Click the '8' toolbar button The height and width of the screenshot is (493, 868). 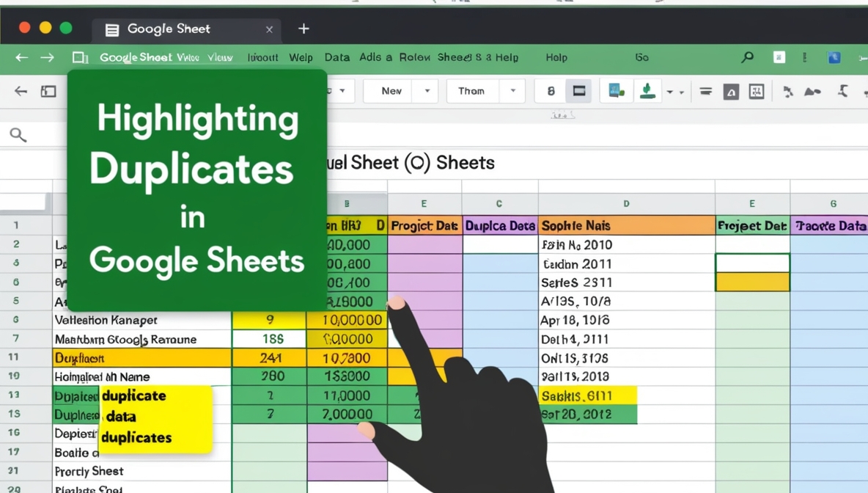[551, 91]
